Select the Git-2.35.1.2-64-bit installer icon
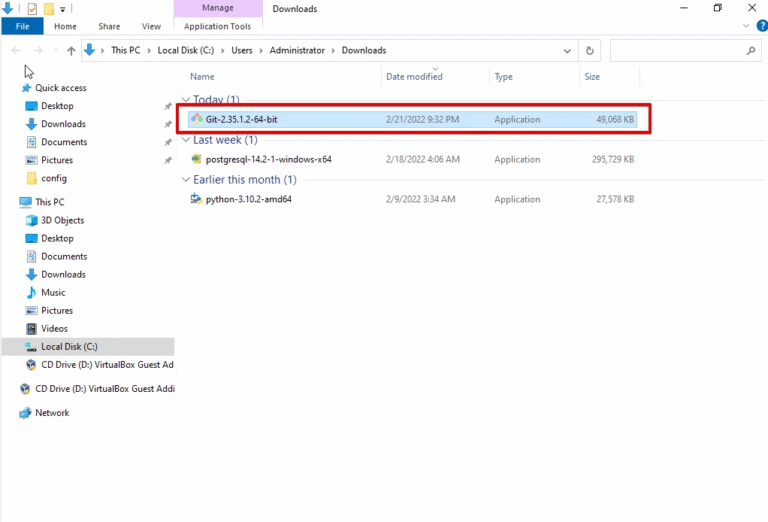 (197, 119)
